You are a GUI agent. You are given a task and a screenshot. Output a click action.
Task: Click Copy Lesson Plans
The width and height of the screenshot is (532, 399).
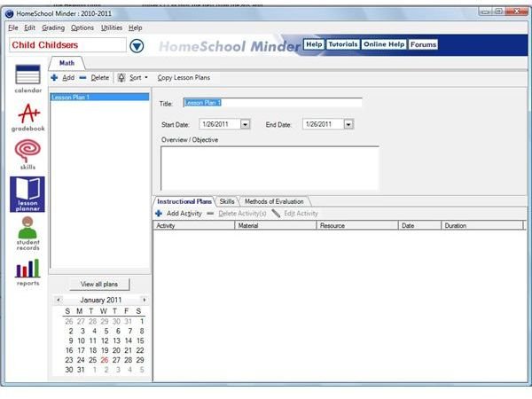pyautogui.click(x=184, y=78)
